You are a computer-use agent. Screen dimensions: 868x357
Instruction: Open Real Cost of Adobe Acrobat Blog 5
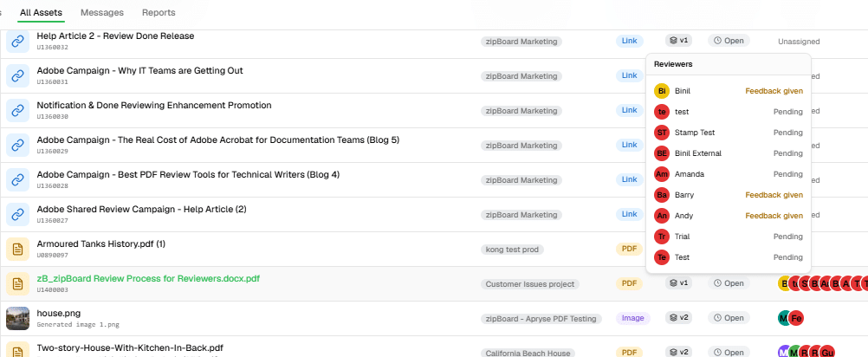[x=218, y=140]
